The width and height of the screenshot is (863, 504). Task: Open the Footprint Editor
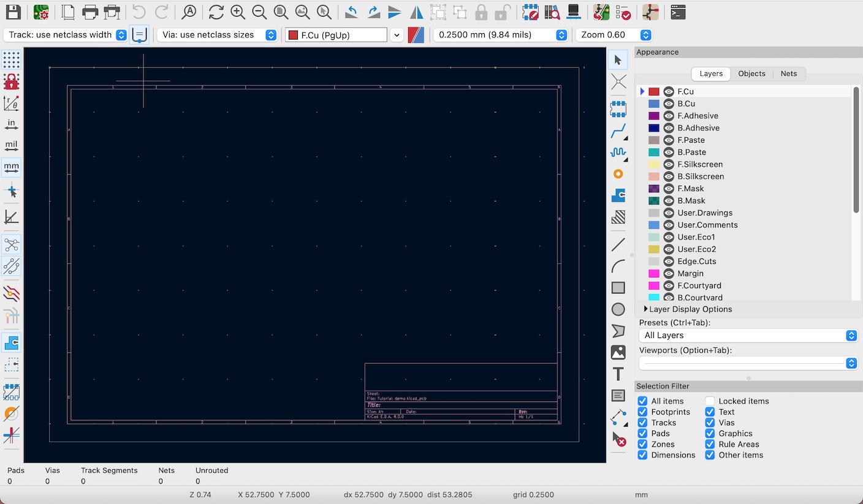point(531,12)
